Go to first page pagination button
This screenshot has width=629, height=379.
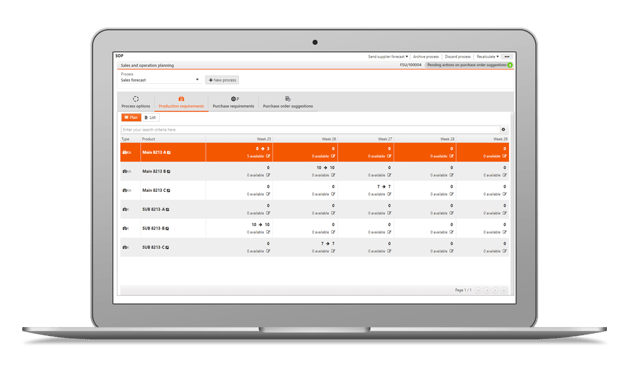coord(478,290)
